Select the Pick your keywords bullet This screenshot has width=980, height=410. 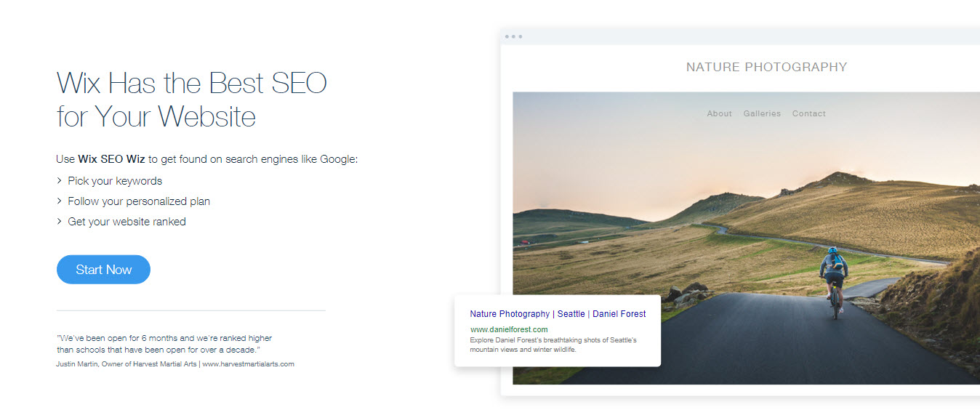[115, 181]
